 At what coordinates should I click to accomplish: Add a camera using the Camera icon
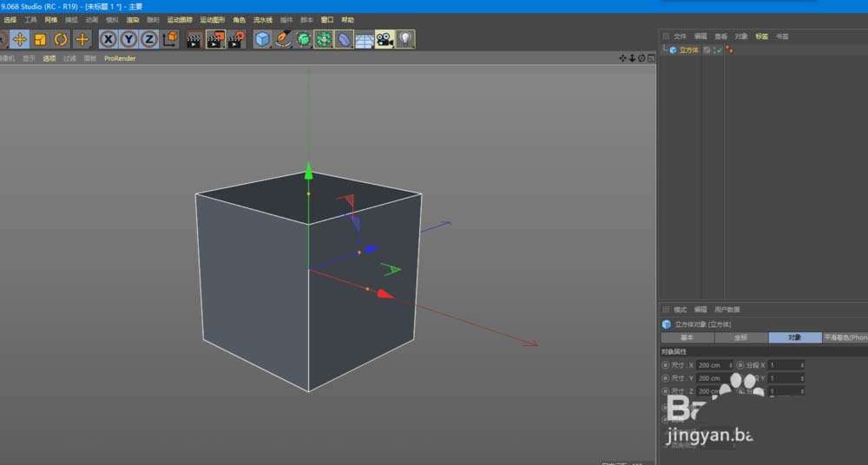pos(385,39)
